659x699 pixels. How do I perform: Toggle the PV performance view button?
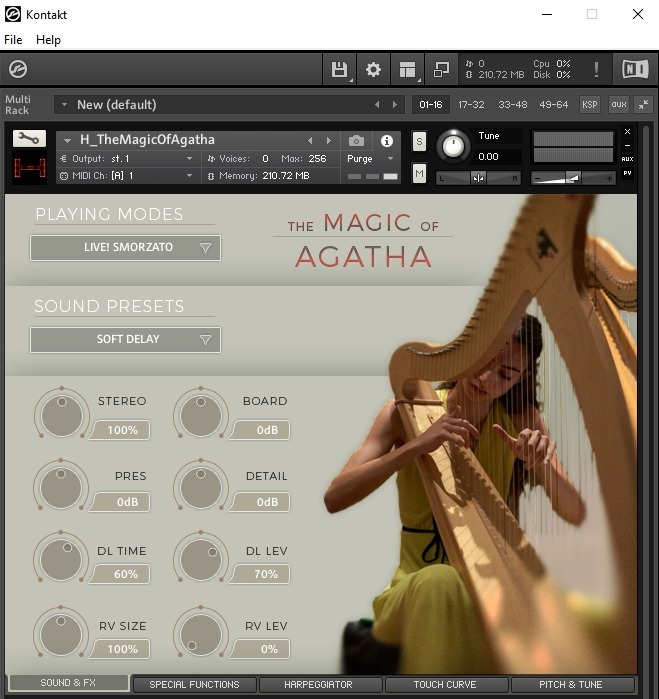pyautogui.click(x=627, y=173)
